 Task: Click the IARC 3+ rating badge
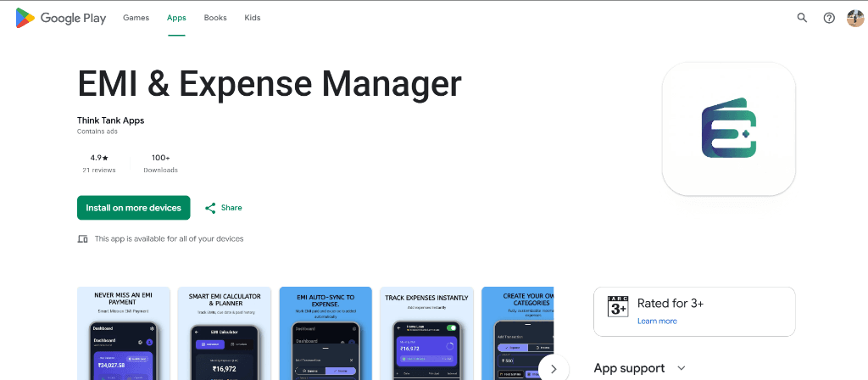click(x=618, y=306)
